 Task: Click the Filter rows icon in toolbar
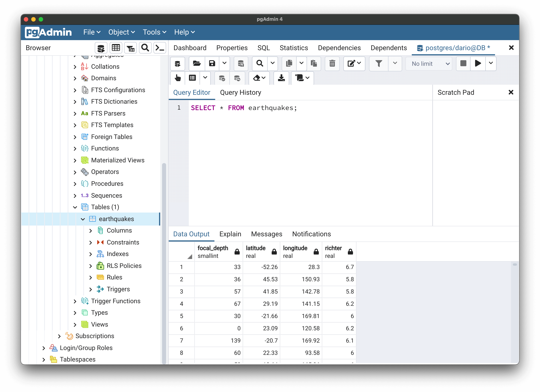pyautogui.click(x=379, y=63)
